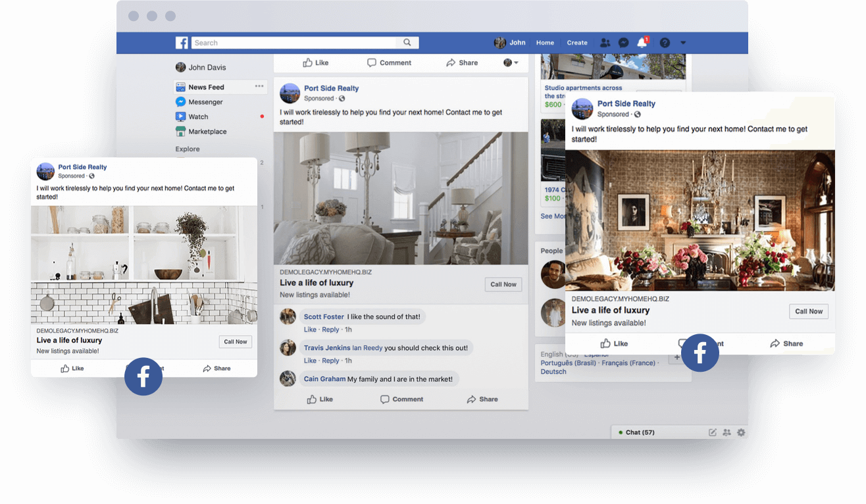Share the post above Port Side Realty

[462, 63]
